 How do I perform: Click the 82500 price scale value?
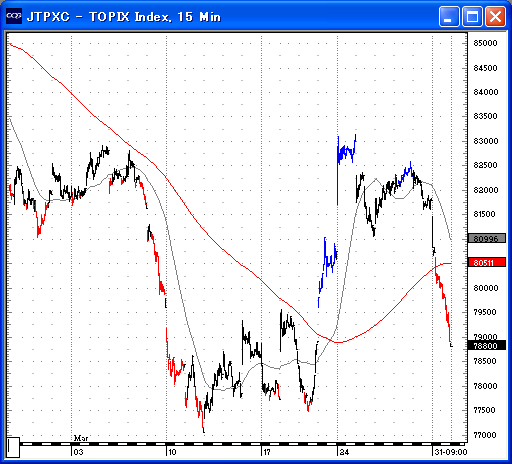(485, 165)
